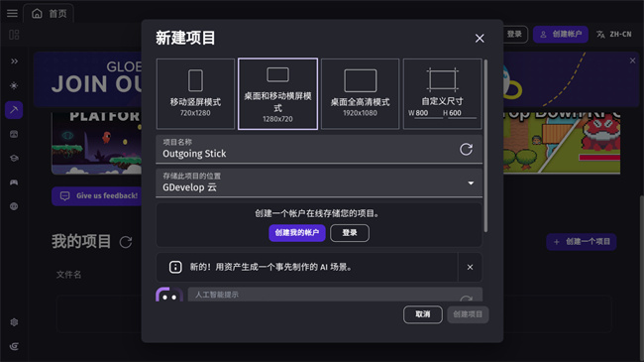This screenshot has height=362, width=644.
Task: Select 桌面全高清模式 1920x1080 preset
Action: 360,94
